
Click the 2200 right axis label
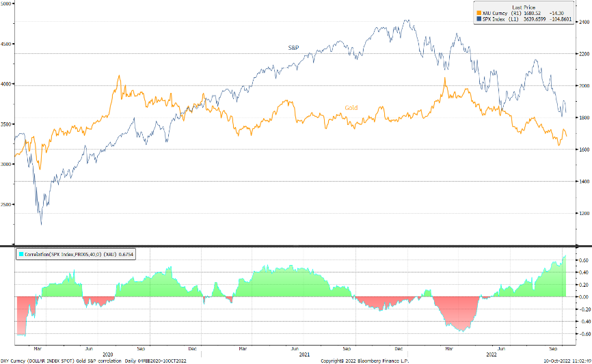pos(584,54)
